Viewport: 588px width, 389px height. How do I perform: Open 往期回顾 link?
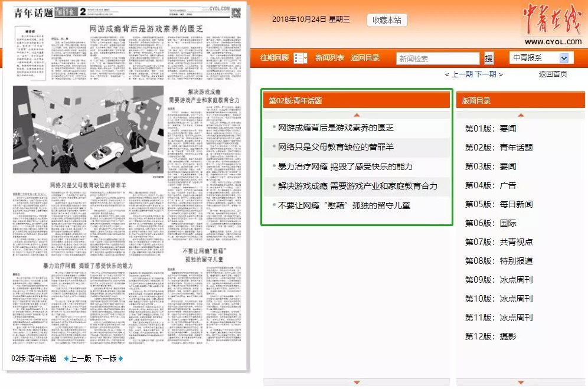(275, 58)
